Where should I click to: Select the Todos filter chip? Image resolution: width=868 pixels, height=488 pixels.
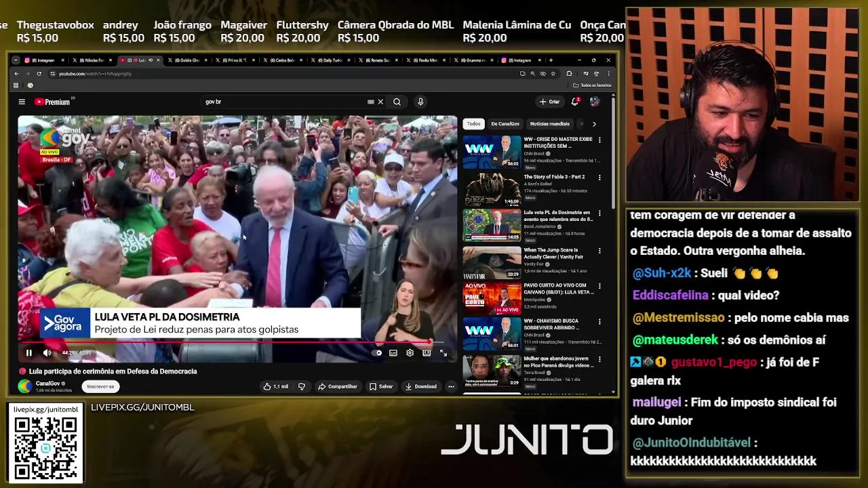coord(473,124)
